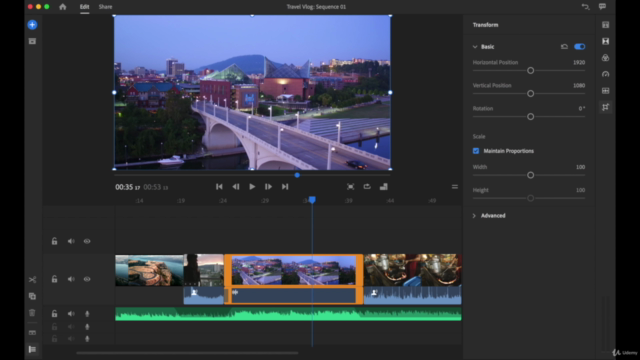
Task: Select the first aerial coastline clip
Action: (149, 270)
